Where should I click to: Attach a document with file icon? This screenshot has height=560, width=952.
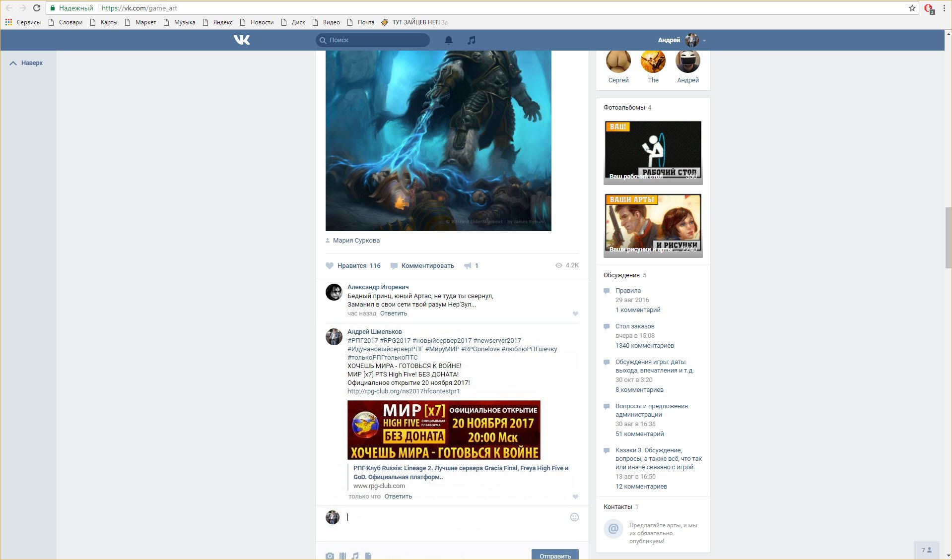click(368, 556)
